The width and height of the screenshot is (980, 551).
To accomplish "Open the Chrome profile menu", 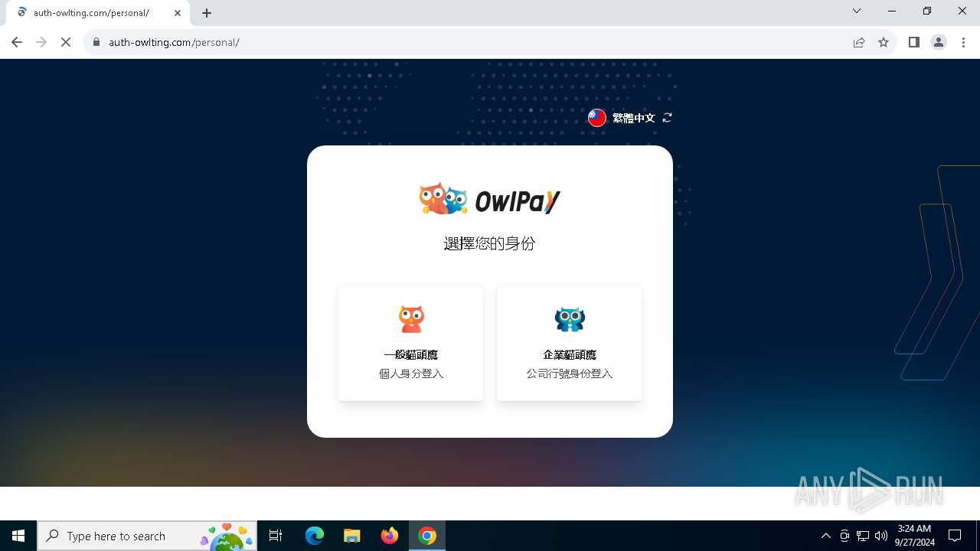I will tap(939, 42).
